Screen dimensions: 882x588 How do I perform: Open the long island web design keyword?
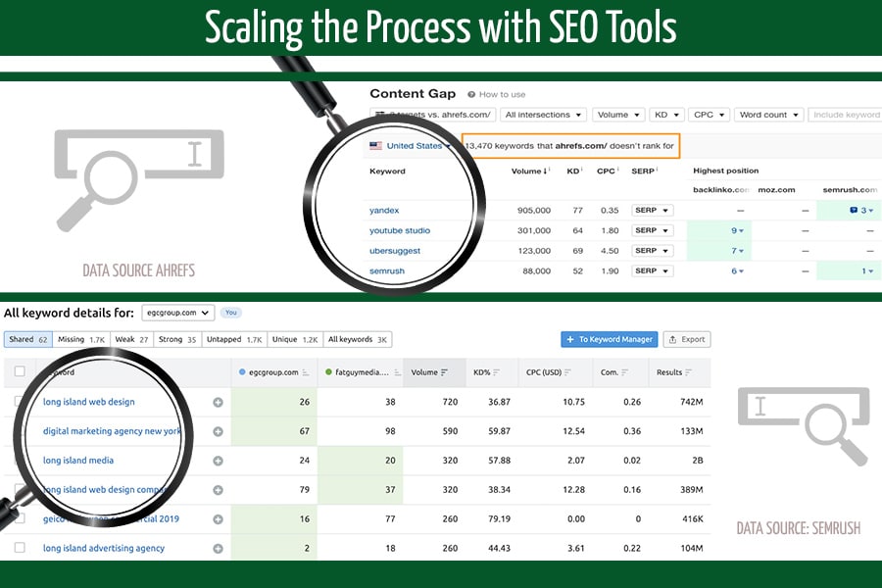coord(89,402)
